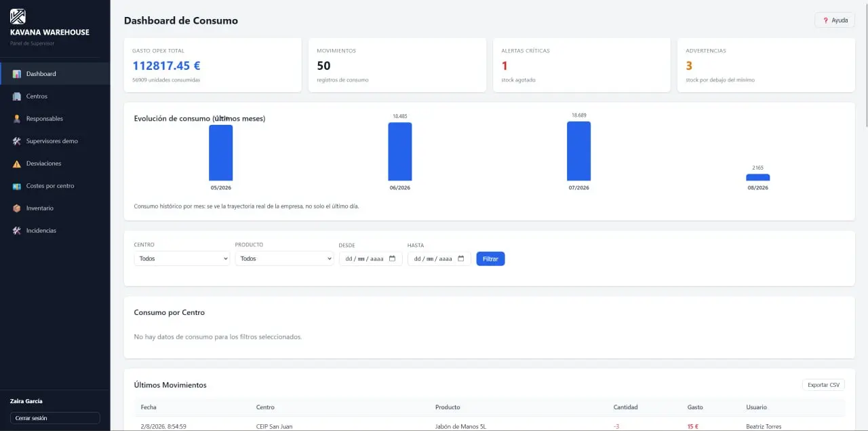The width and height of the screenshot is (868, 431).
Task: Click the Desde date input field
Action: [371, 259]
